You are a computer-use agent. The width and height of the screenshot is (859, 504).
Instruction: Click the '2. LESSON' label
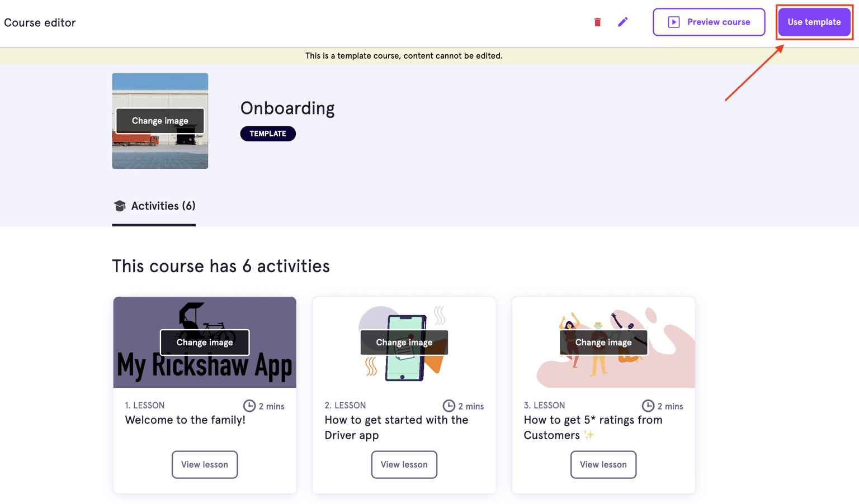click(345, 406)
